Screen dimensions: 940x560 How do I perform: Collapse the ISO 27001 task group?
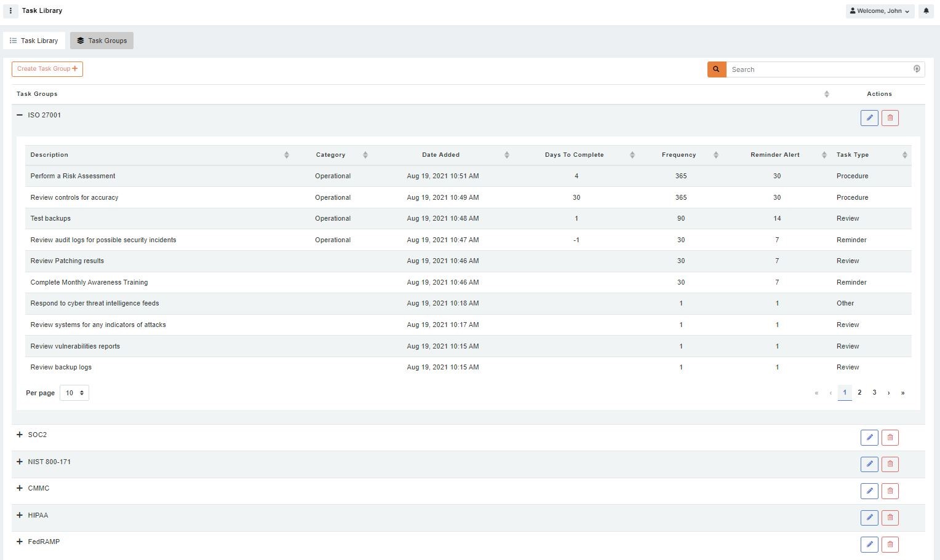[19, 115]
